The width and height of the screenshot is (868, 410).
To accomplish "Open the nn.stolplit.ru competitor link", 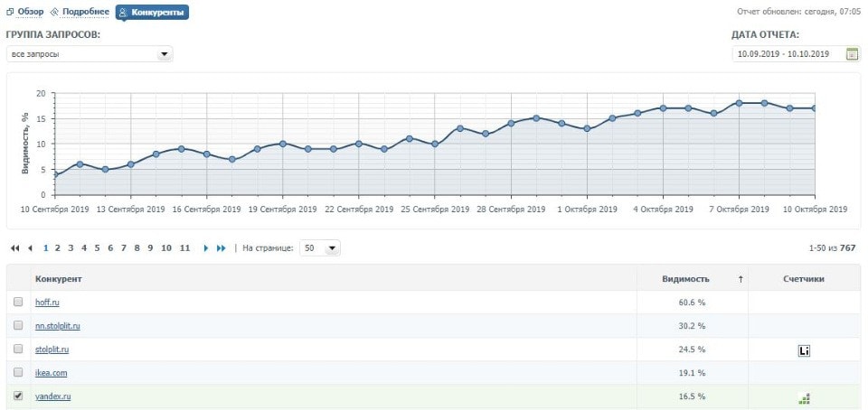I will click(x=58, y=326).
